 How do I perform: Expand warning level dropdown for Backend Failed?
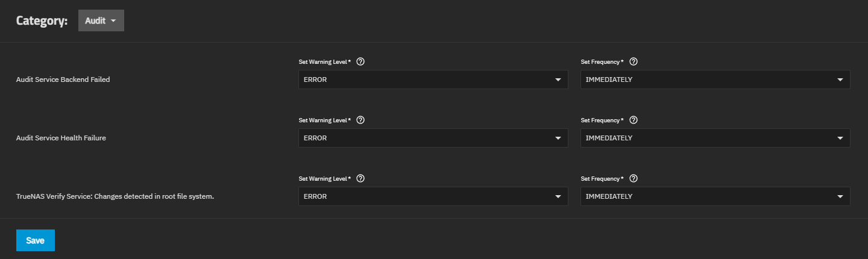pyautogui.click(x=433, y=80)
